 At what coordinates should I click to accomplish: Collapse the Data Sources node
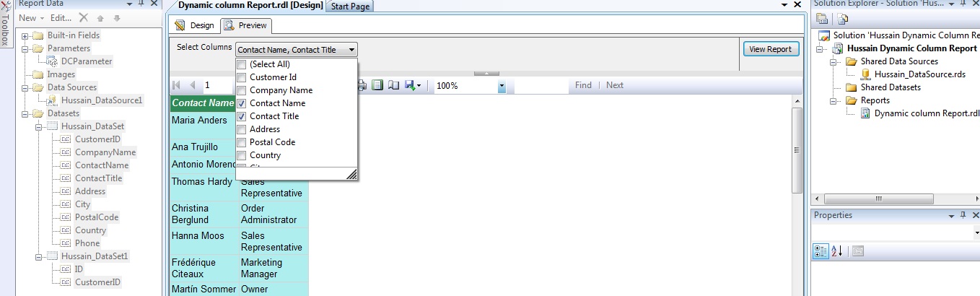[25, 87]
